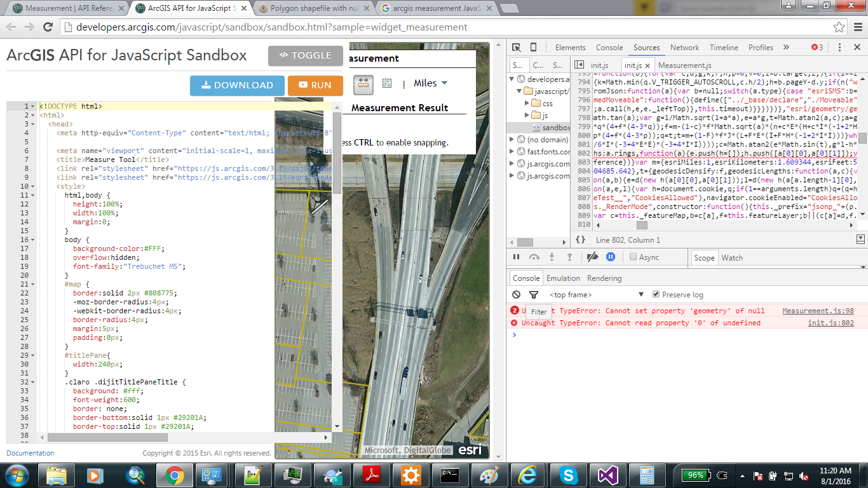Launch Internet Explorer from taskbar

click(527, 475)
